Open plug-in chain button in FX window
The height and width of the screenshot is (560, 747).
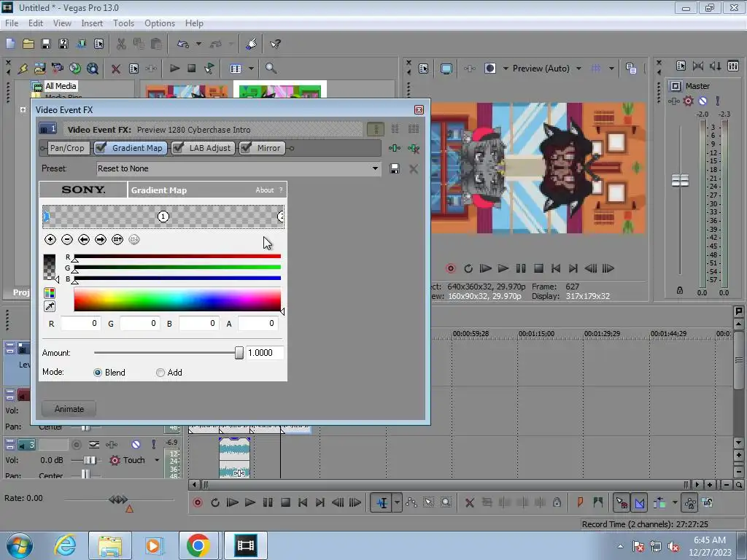(x=395, y=148)
